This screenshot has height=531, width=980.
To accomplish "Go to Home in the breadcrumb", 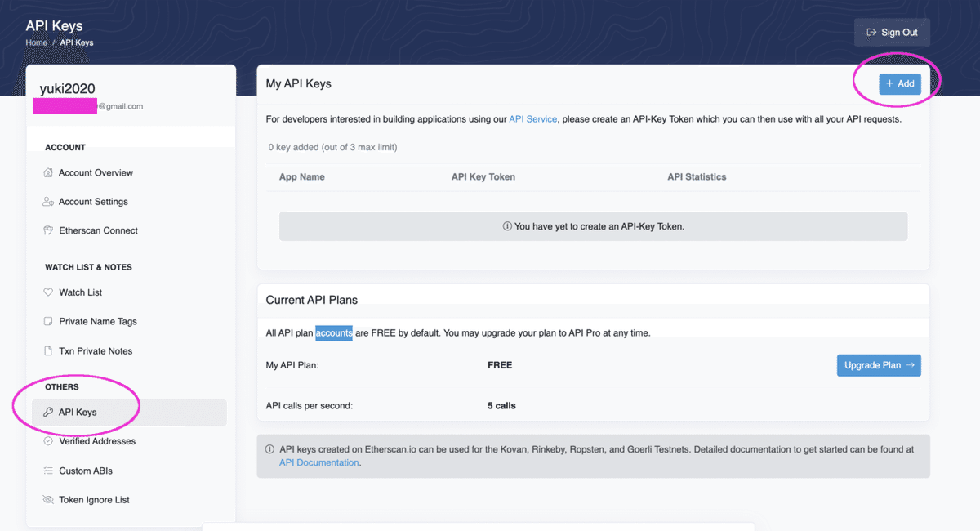I will click(x=37, y=42).
